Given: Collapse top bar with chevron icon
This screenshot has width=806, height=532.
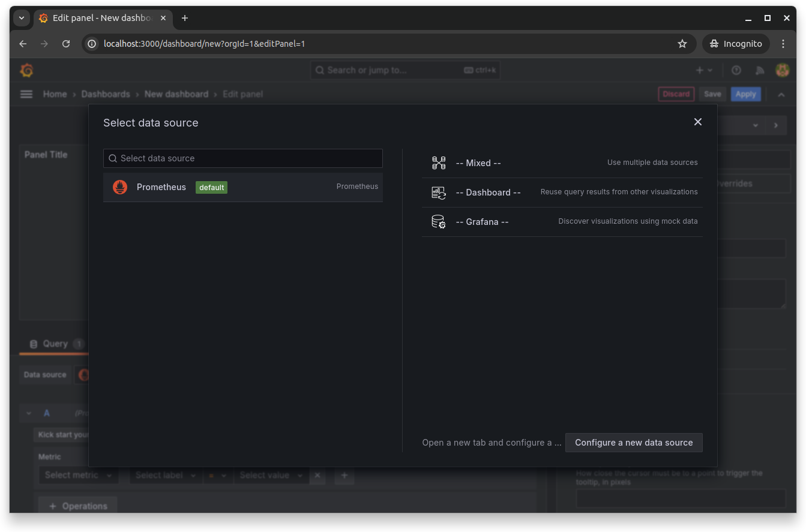Looking at the screenshot, I should tap(781, 95).
